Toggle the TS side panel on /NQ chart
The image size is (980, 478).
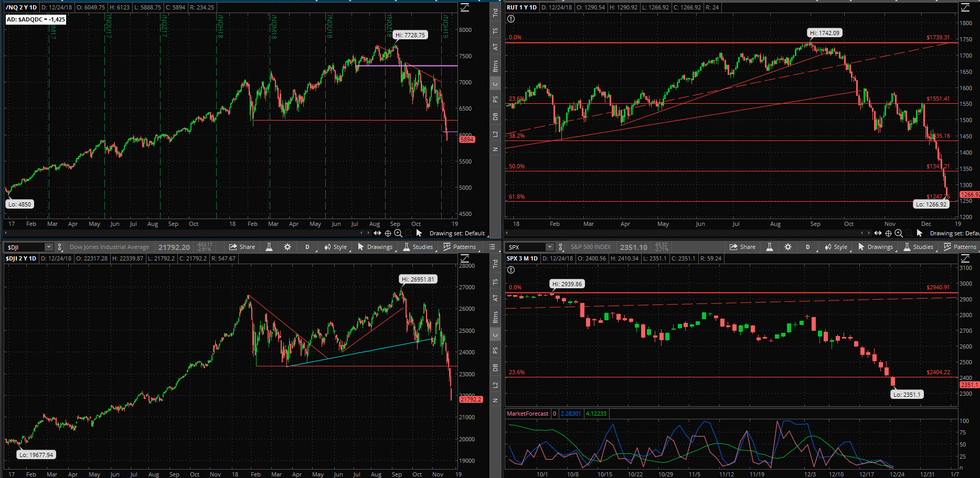pos(495,31)
